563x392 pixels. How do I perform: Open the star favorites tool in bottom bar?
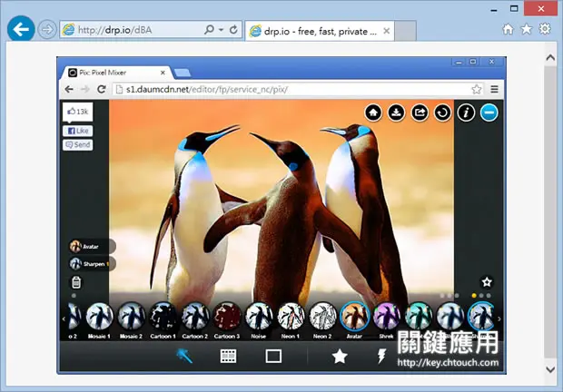pyautogui.click(x=340, y=356)
